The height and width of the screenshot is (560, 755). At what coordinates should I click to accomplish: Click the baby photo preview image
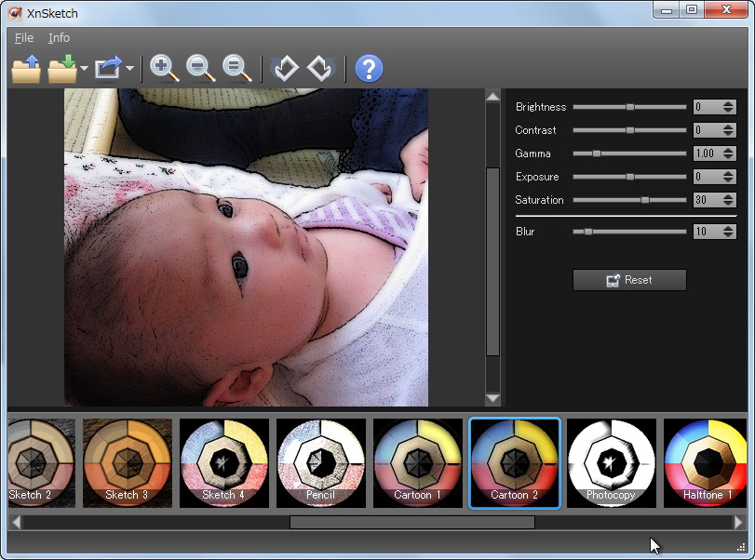246,247
